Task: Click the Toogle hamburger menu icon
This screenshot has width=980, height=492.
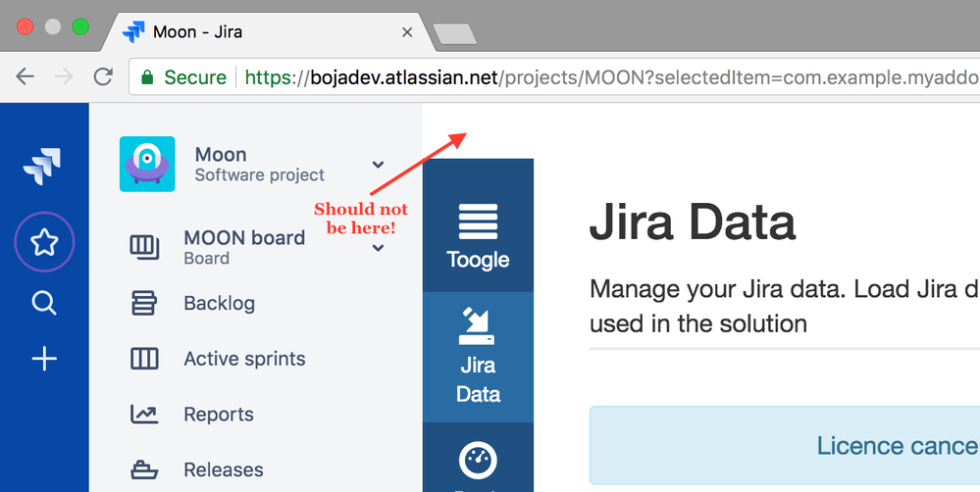Action: (478, 221)
